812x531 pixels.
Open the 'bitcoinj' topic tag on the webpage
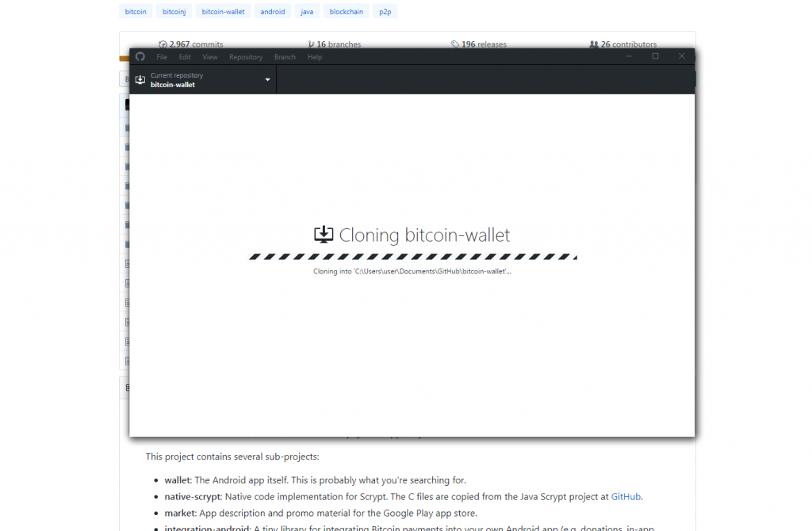(x=174, y=11)
